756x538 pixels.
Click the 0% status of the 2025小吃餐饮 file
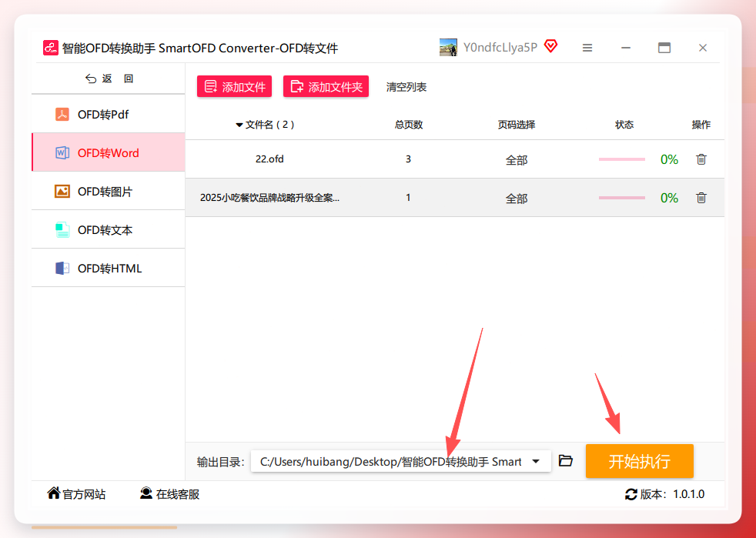point(669,198)
